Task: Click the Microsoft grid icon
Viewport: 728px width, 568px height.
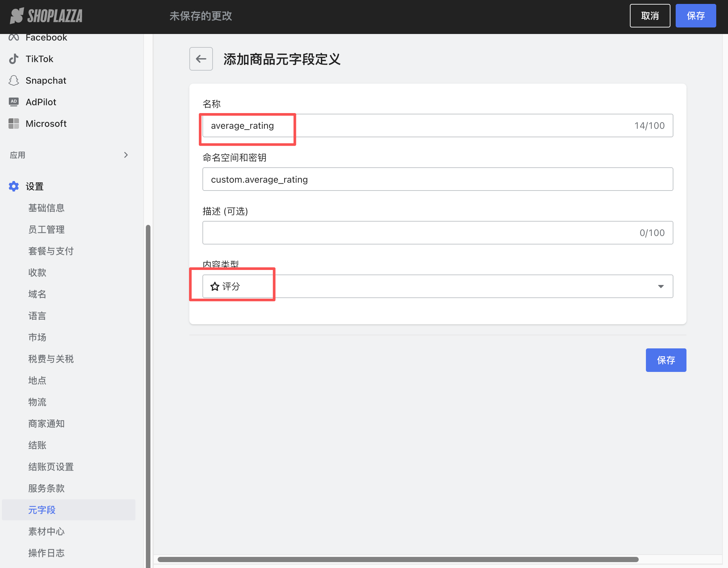Action: [14, 124]
